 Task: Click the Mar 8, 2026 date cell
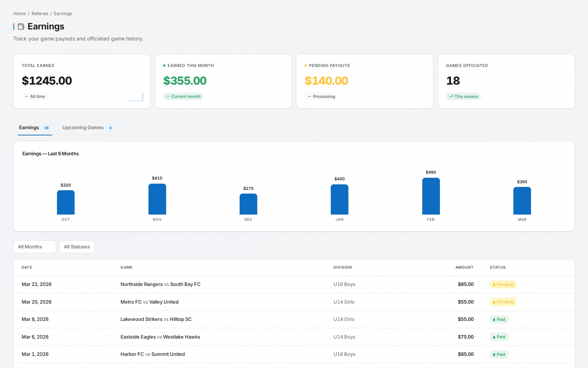(x=35, y=319)
